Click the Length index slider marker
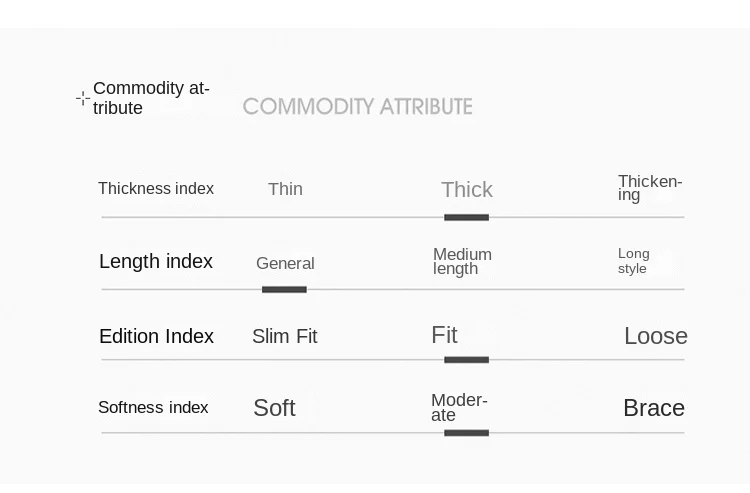The height and width of the screenshot is (493, 750). pos(284,289)
